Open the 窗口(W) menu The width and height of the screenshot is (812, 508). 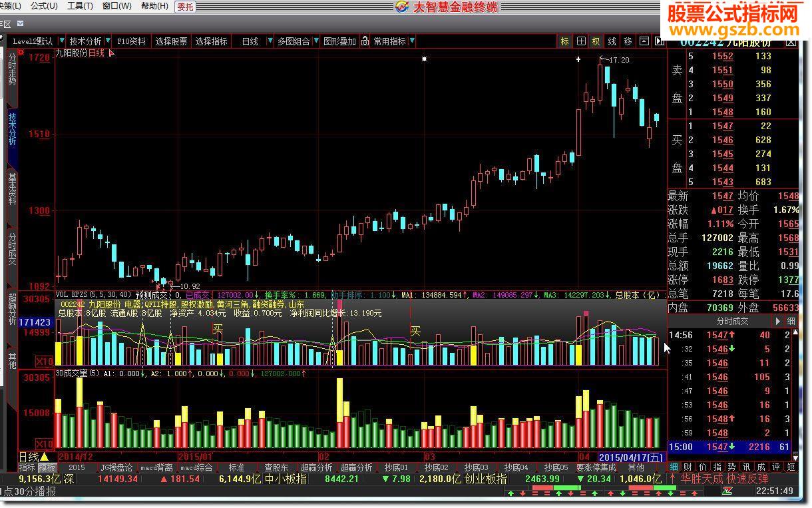[117, 6]
